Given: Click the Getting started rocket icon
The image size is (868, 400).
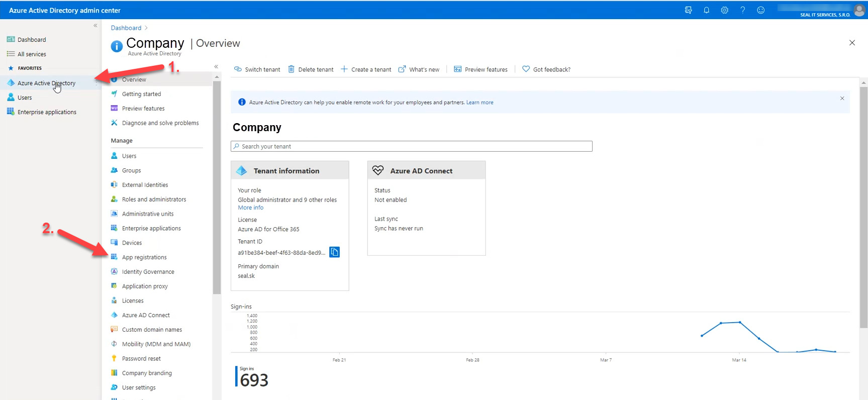Looking at the screenshot, I should coord(114,94).
